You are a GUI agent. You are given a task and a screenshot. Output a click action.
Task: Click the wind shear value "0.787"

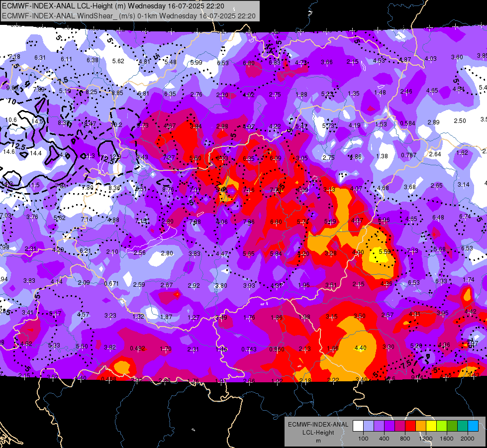[408, 155]
